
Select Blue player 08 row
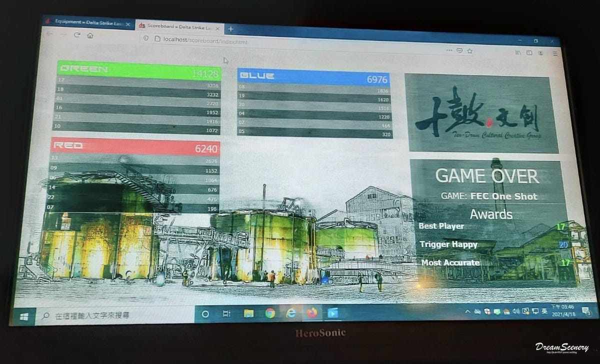point(313,89)
